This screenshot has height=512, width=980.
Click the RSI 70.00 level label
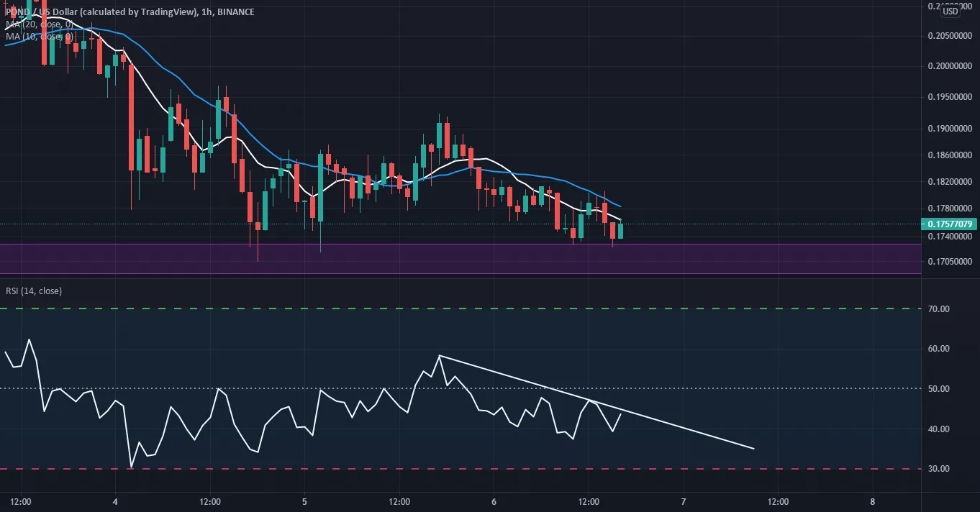coord(939,309)
